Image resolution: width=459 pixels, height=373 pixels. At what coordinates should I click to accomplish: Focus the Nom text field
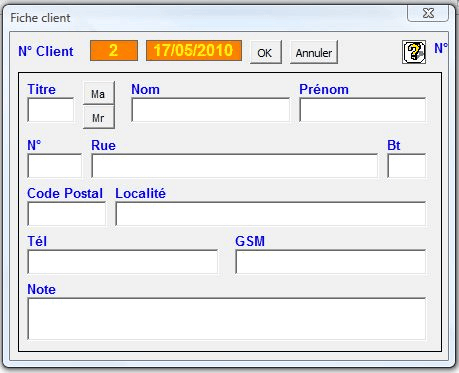point(211,110)
